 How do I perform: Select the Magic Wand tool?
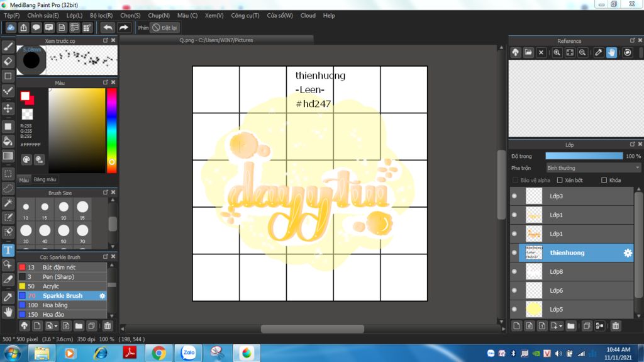(x=8, y=203)
